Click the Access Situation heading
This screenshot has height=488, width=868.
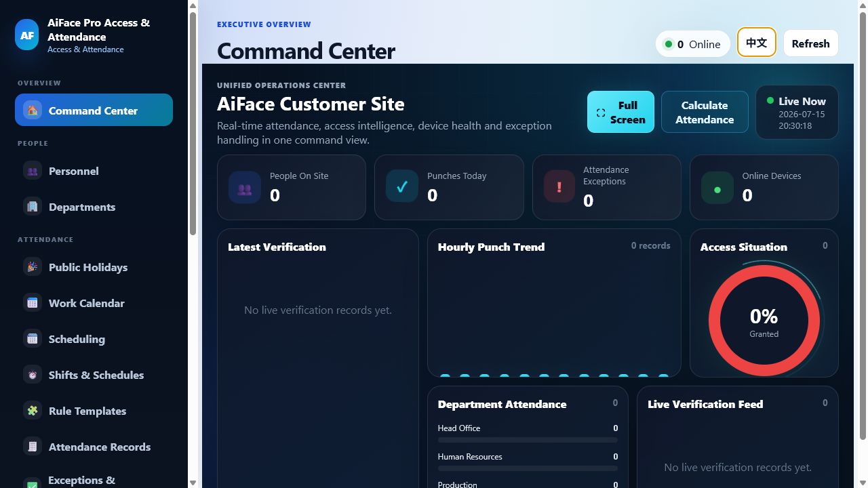(744, 247)
